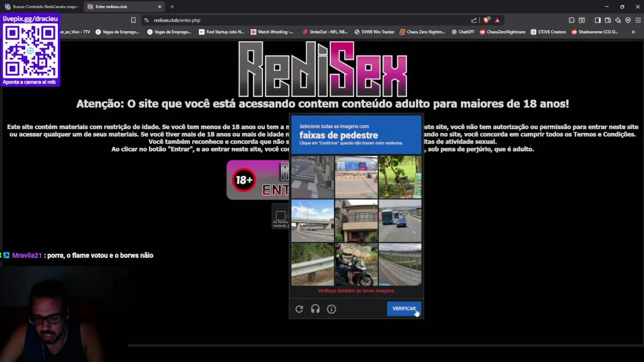Click the RediSex logo
Viewport: 644px width, 362px height.
[323, 69]
